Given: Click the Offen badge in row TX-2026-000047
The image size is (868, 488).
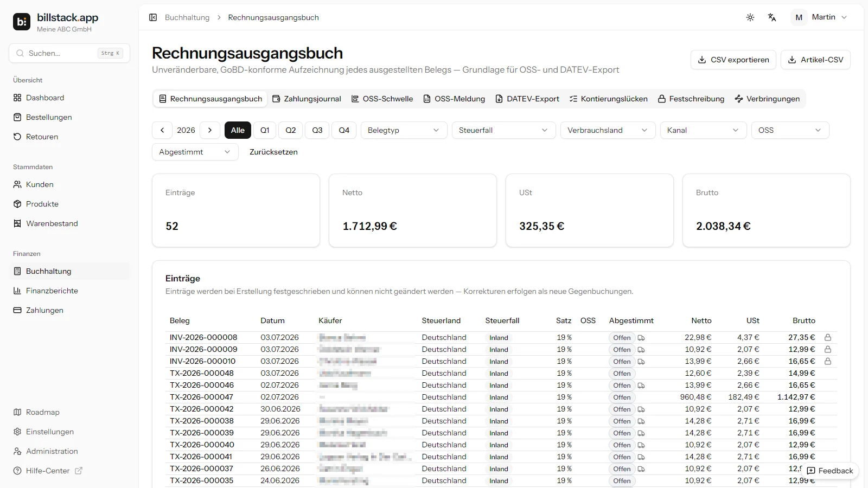Looking at the screenshot, I should click(x=622, y=397).
